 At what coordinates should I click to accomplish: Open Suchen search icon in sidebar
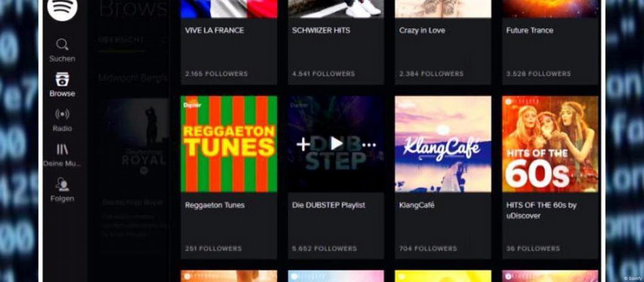tap(62, 45)
